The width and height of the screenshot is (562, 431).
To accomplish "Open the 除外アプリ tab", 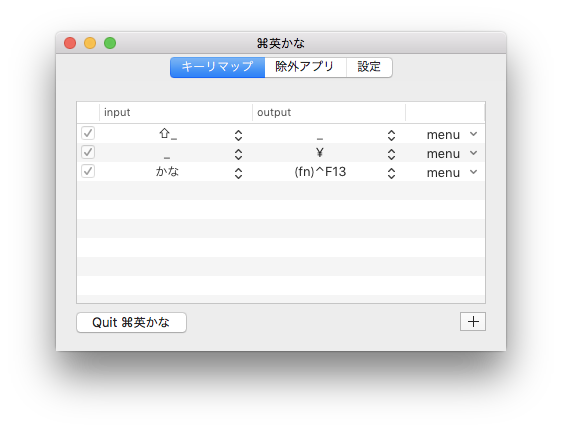I will [x=305, y=67].
